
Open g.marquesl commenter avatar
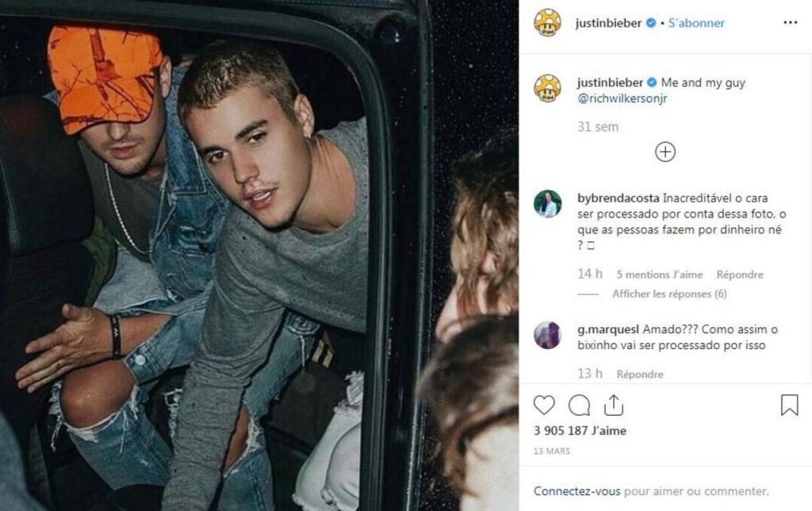point(548,335)
